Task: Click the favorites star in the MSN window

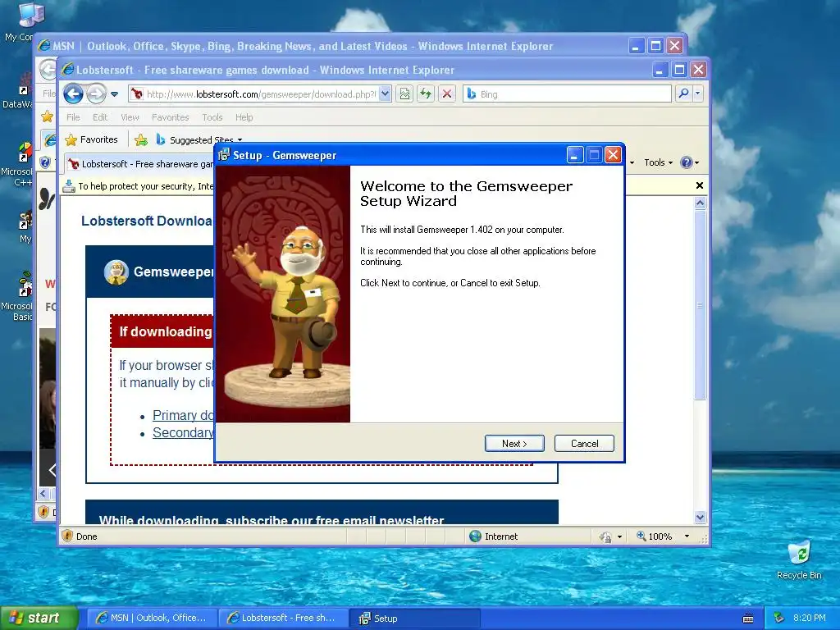Action: [47, 116]
